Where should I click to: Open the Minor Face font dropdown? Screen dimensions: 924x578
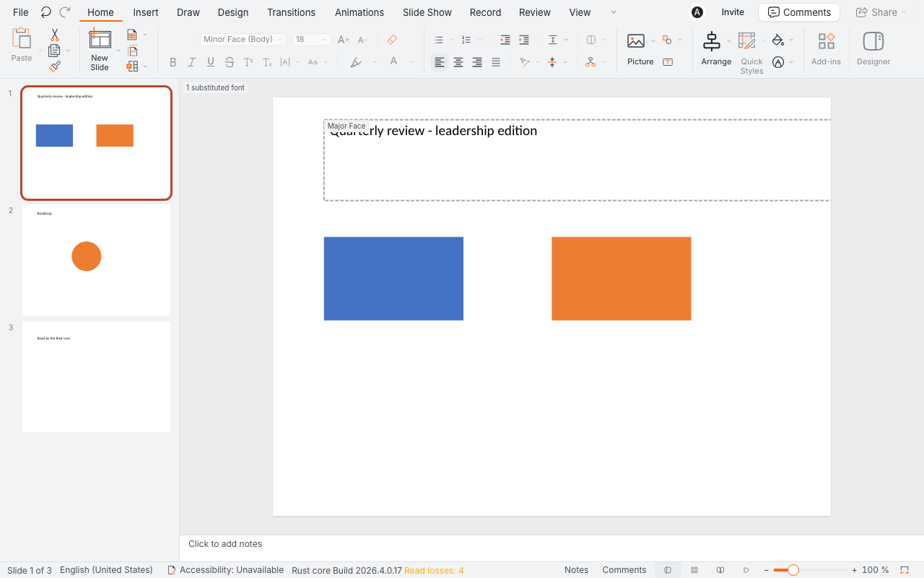click(x=243, y=40)
